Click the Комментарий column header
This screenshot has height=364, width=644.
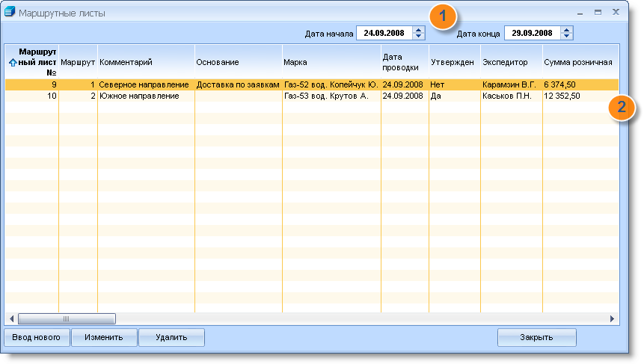pyautogui.click(x=146, y=62)
